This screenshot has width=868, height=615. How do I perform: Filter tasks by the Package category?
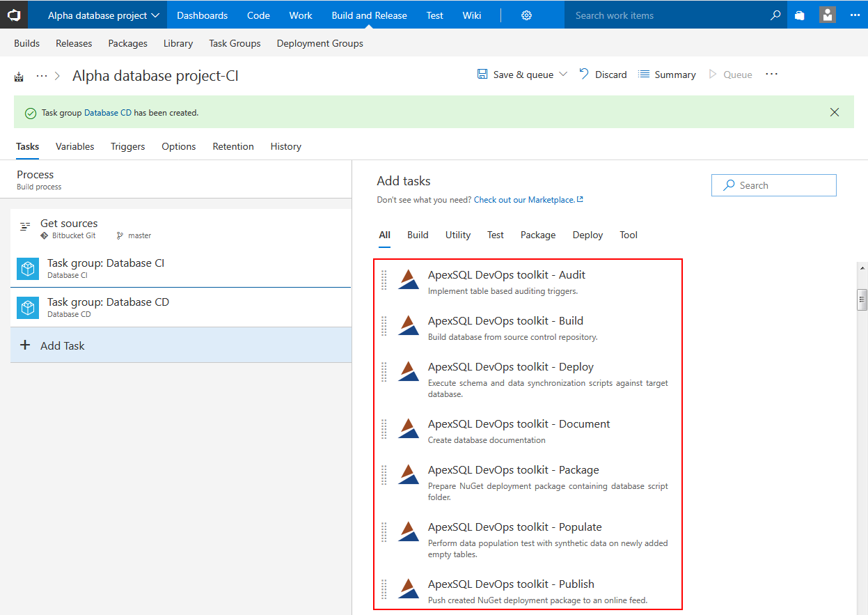[538, 235]
